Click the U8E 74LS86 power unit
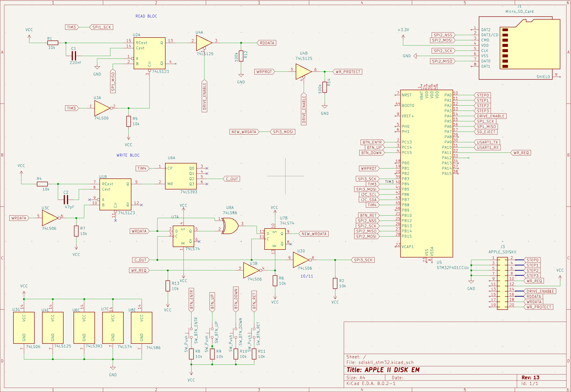 tap(142, 328)
